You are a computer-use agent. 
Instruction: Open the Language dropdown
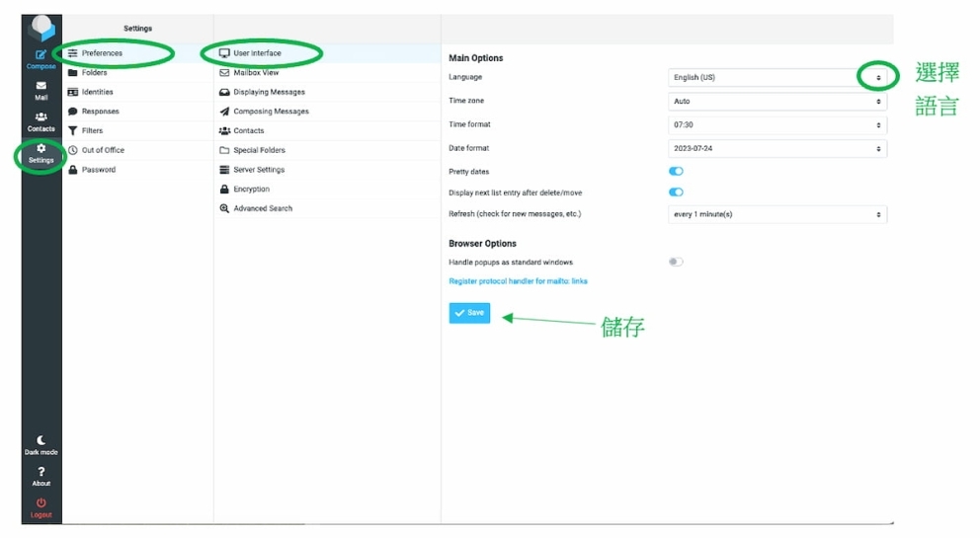pos(776,77)
